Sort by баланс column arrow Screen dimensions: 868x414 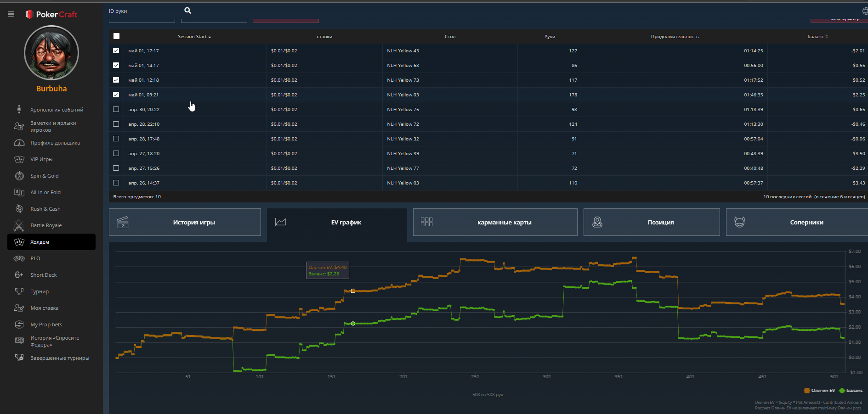click(x=827, y=36)
